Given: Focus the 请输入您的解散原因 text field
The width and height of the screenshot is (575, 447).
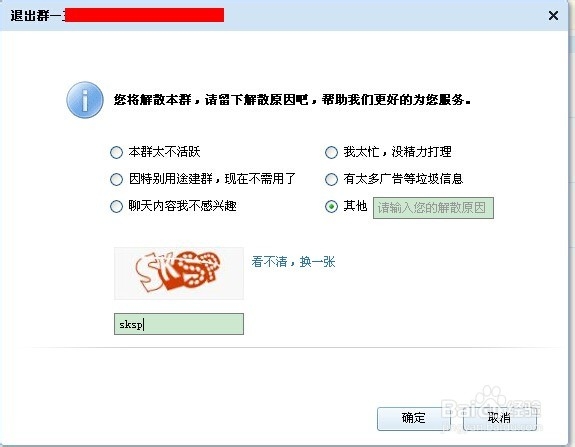Looking at the screenshot, I should (433, 208).
